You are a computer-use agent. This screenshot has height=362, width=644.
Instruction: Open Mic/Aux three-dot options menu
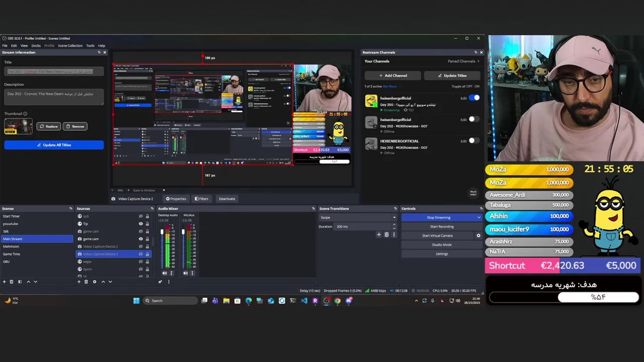tap(192, 273)
